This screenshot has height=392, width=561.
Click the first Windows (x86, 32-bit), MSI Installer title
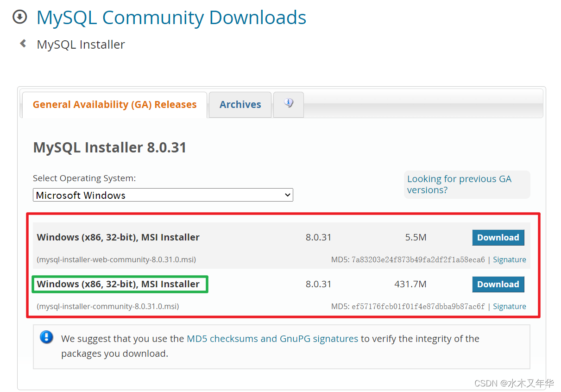(x=118, y=237)
